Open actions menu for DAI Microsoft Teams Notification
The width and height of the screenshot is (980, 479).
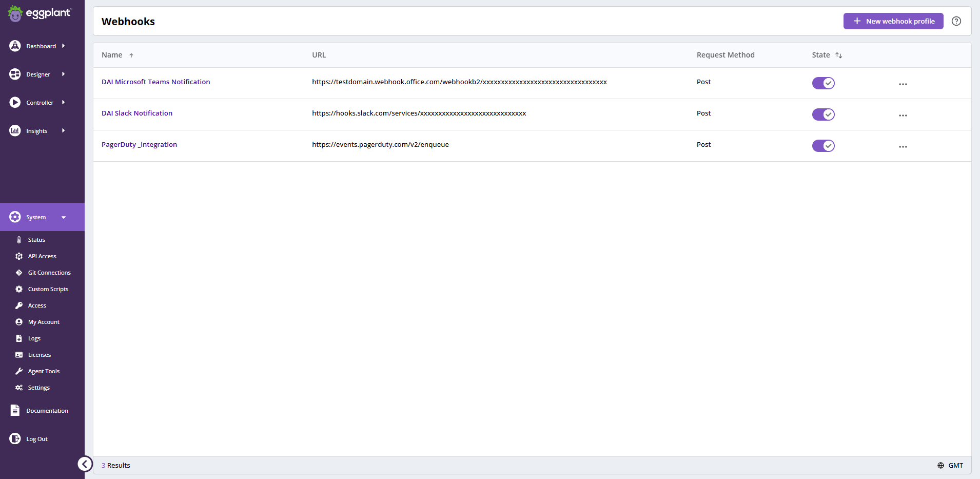903,84
